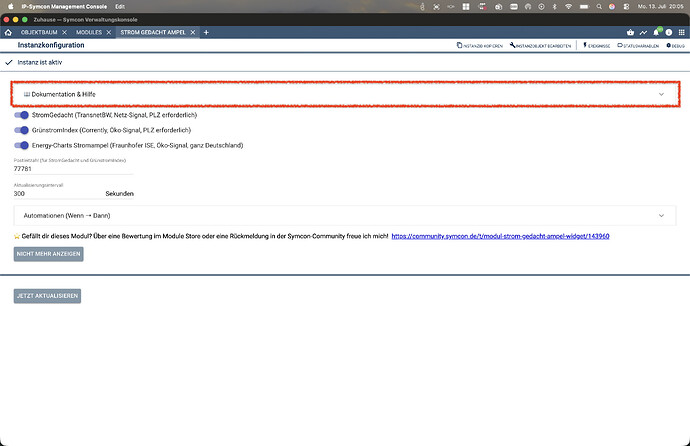Click Instanz-ID kopieren

pos(480,45)
